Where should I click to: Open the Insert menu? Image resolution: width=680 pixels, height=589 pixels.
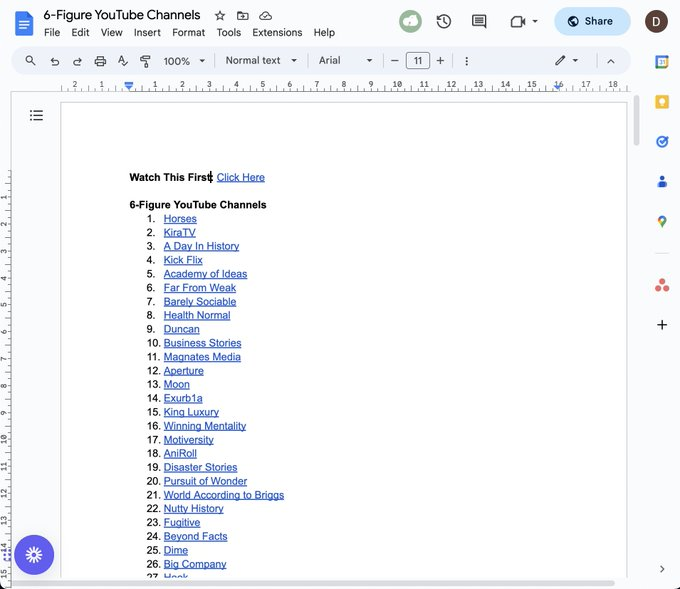coord(147,33)
